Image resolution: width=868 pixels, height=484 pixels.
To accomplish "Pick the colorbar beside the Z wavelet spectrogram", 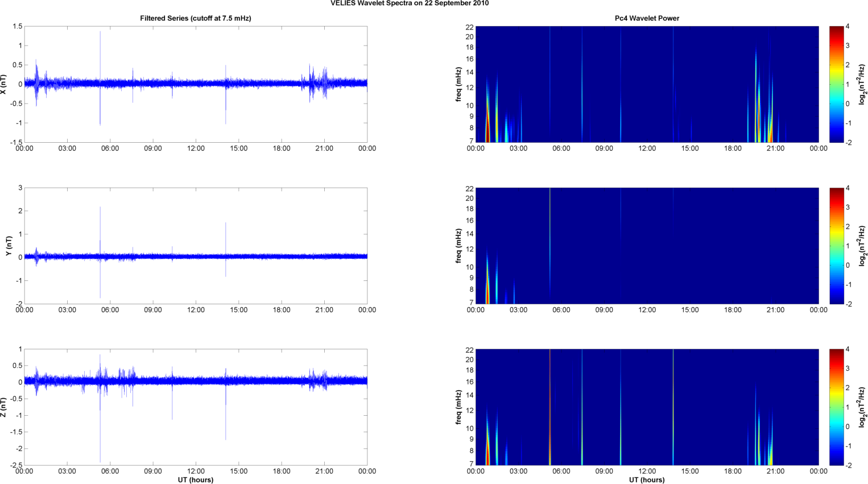I will [x=836, y=407].
